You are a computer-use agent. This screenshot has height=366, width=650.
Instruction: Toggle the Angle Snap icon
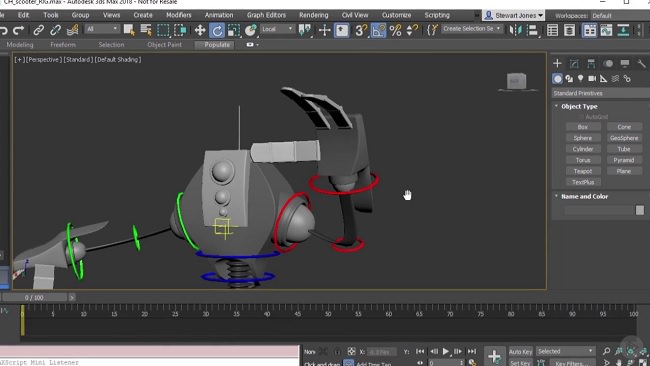[378, 30]
